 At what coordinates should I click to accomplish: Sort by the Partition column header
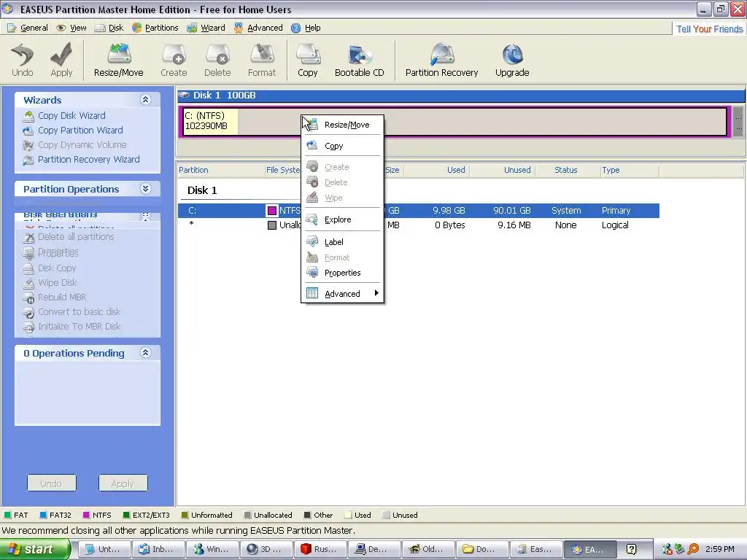(220, 170)
